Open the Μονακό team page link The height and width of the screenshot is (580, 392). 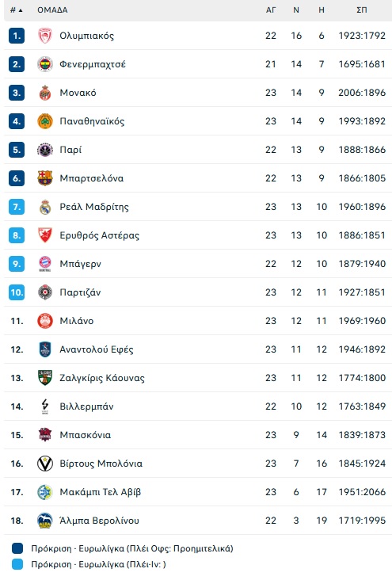click(78, 93)
